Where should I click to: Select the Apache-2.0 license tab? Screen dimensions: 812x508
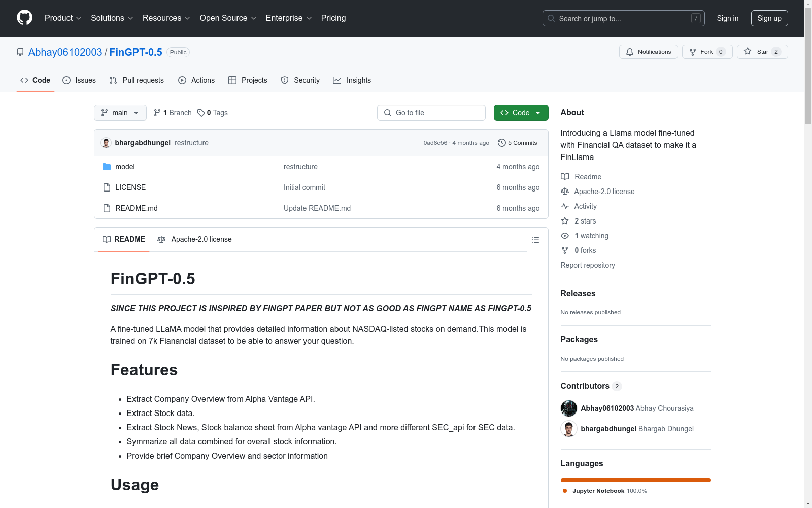click(x=194, y=239)
